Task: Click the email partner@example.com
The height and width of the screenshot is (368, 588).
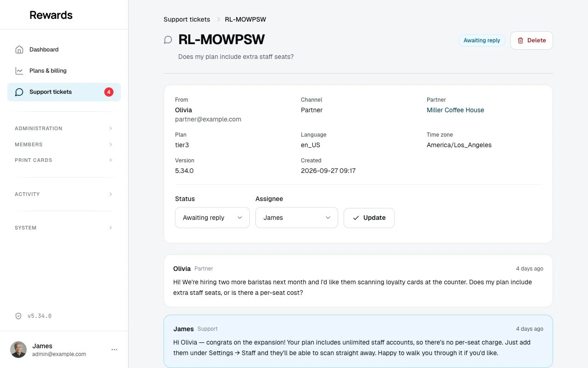Action: click(x=208, y=119)
